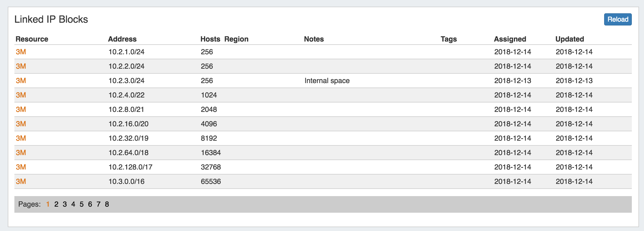Click the Reload button

[x=617, y=19]
